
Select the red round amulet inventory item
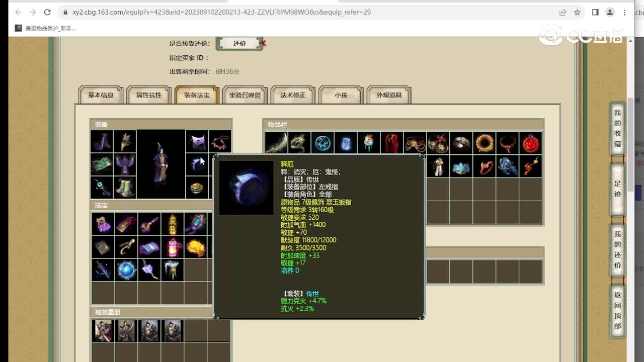[531, 143]
